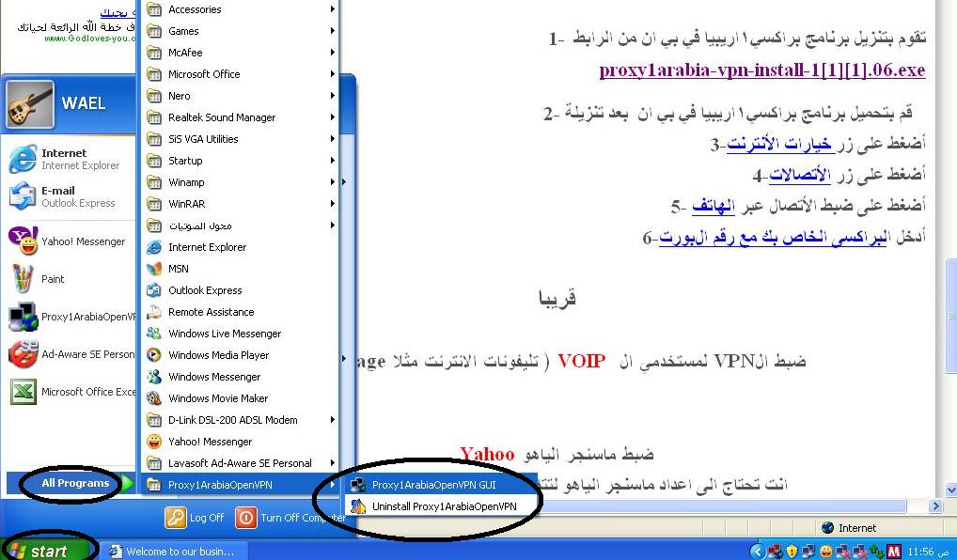This screenshot has width=957, height=560.
Task: Open the محول الصوتيات program folder
Action: click(241, 226)
